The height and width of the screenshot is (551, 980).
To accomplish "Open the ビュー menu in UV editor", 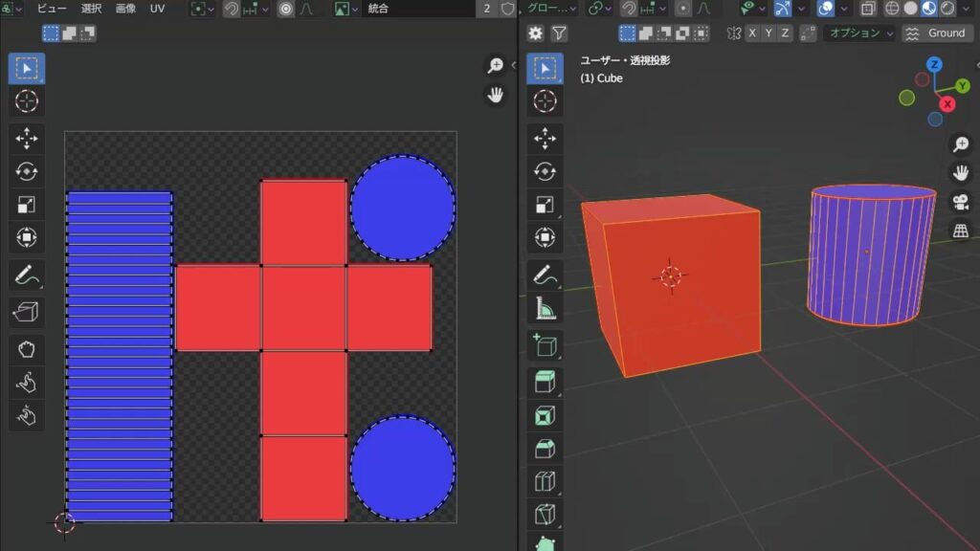I will pos(52,9).
